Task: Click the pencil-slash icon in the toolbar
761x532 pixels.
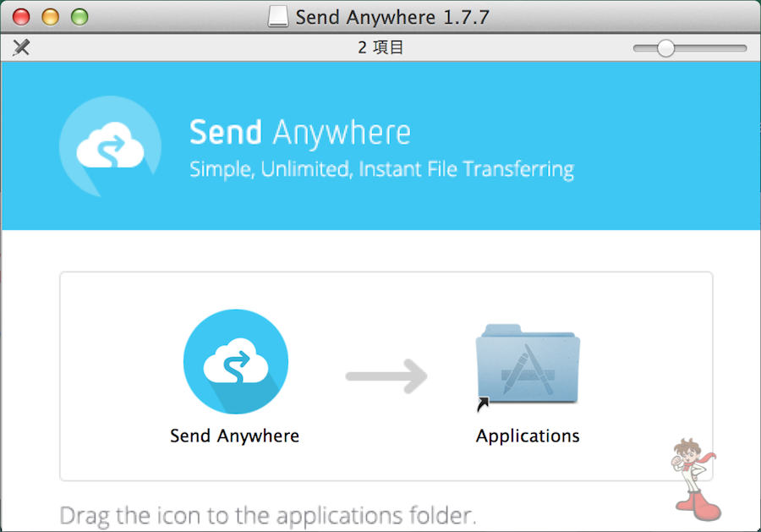Action: (21, 47)
